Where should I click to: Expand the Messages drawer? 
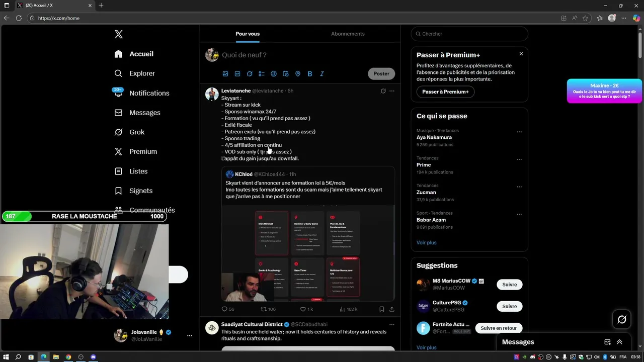619,342
